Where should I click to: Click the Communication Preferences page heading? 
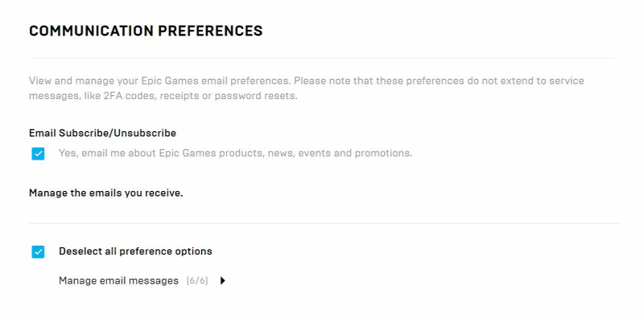[146, 31]
